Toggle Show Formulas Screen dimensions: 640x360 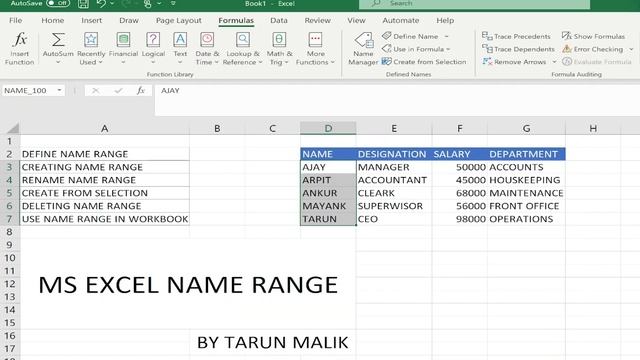tap(593, 36)
